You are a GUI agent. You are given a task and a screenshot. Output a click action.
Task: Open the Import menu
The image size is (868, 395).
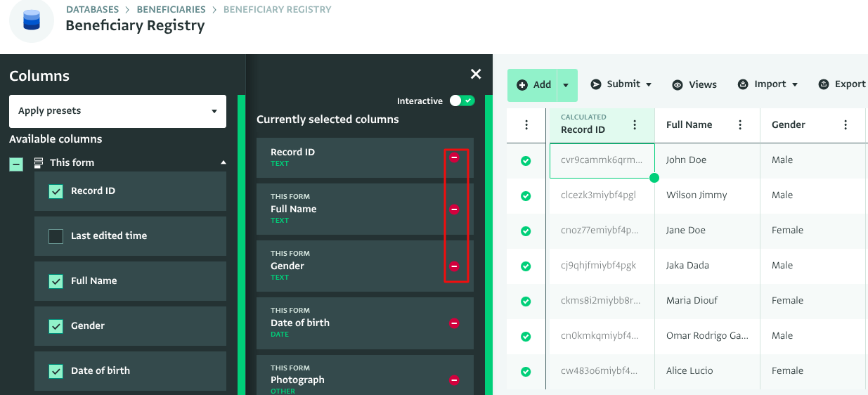tap(768, 84)
